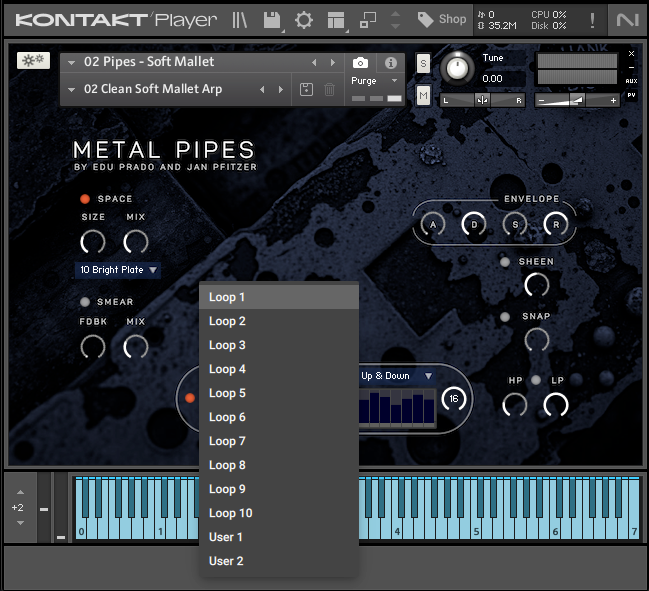Open the instrument info icon
This screenshot has height=591, width=649.
click(391, 63)
